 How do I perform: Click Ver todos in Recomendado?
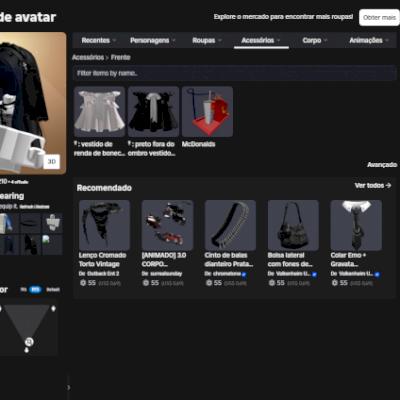373,185
